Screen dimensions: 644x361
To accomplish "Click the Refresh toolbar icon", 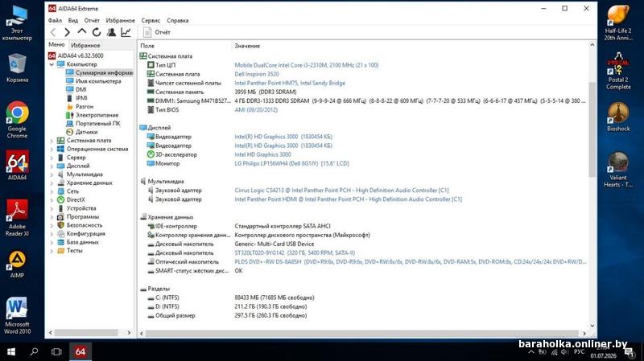I will coord(97,32).
